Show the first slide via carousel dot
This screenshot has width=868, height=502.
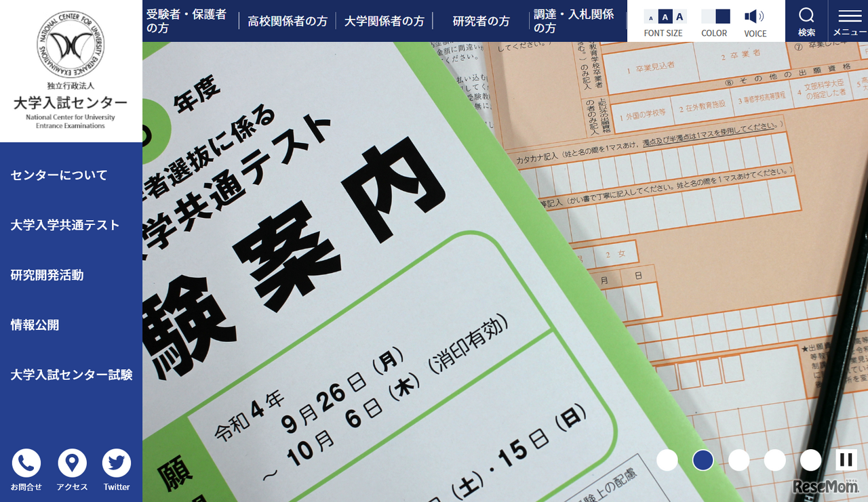667,460
